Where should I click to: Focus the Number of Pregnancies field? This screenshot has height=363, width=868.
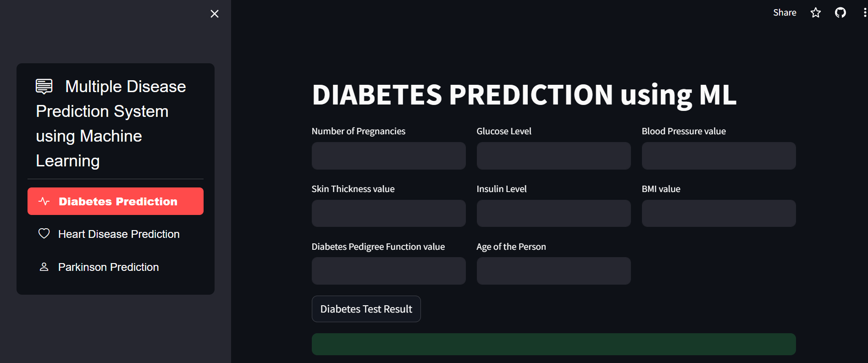click(388, 156)
